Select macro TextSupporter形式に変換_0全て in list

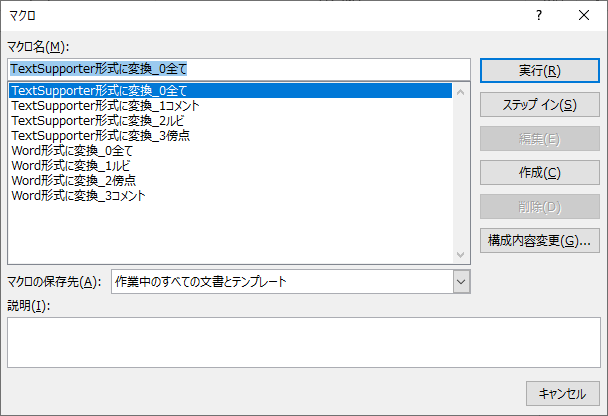click(x=230, y=90)
